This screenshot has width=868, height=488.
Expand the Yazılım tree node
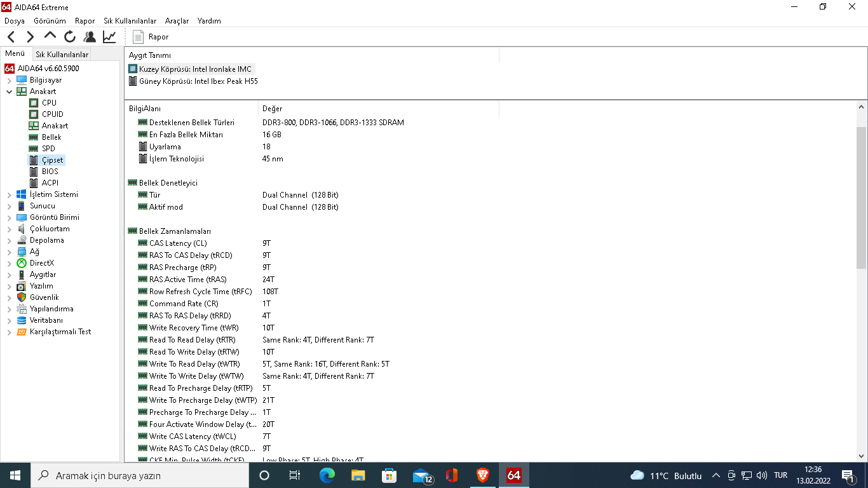click(9, 286)
